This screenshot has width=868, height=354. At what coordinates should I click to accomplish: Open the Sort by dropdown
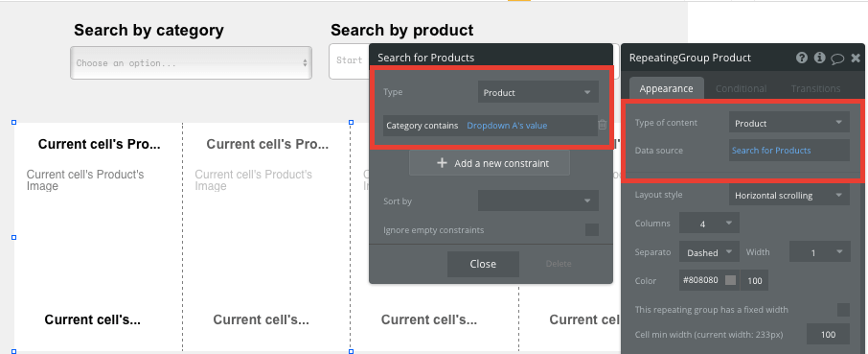[538, 201]
